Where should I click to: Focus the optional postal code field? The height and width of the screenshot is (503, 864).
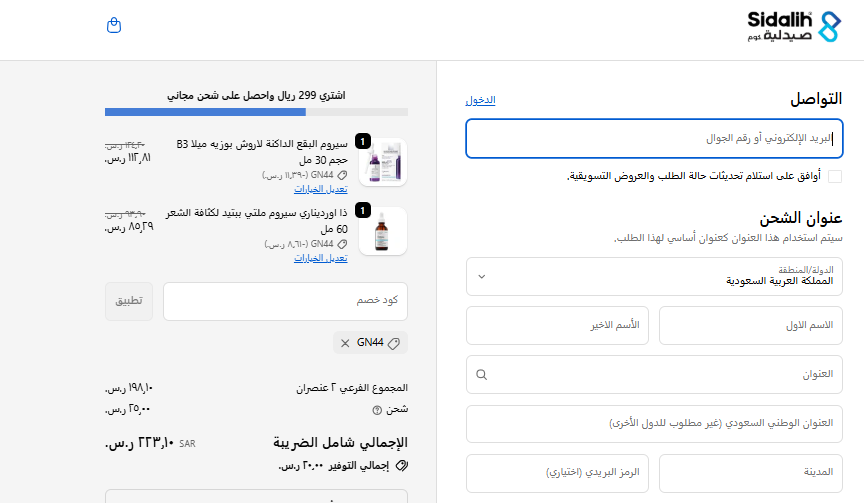557,473
